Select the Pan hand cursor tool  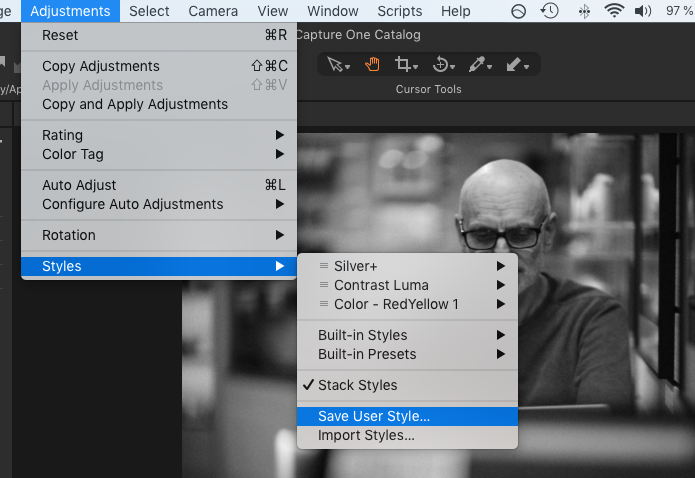[x=372, y=64]
